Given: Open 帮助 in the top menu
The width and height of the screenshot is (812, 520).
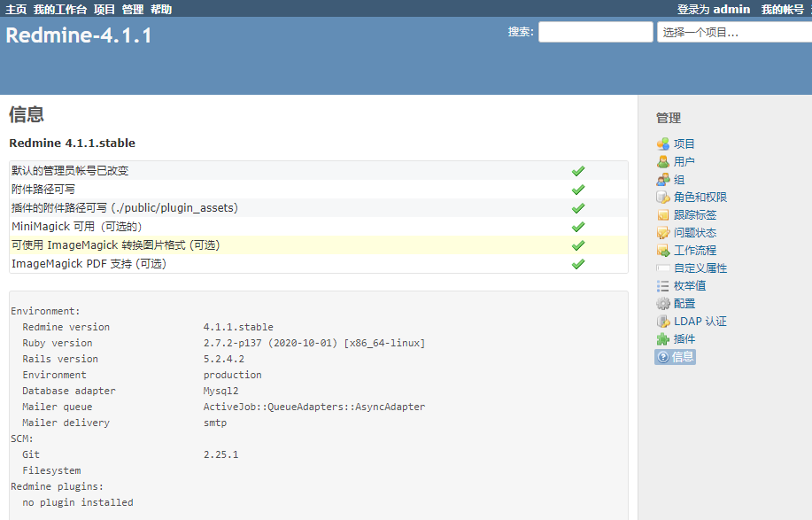Looking at the screenshot, I should click(161, 9).
